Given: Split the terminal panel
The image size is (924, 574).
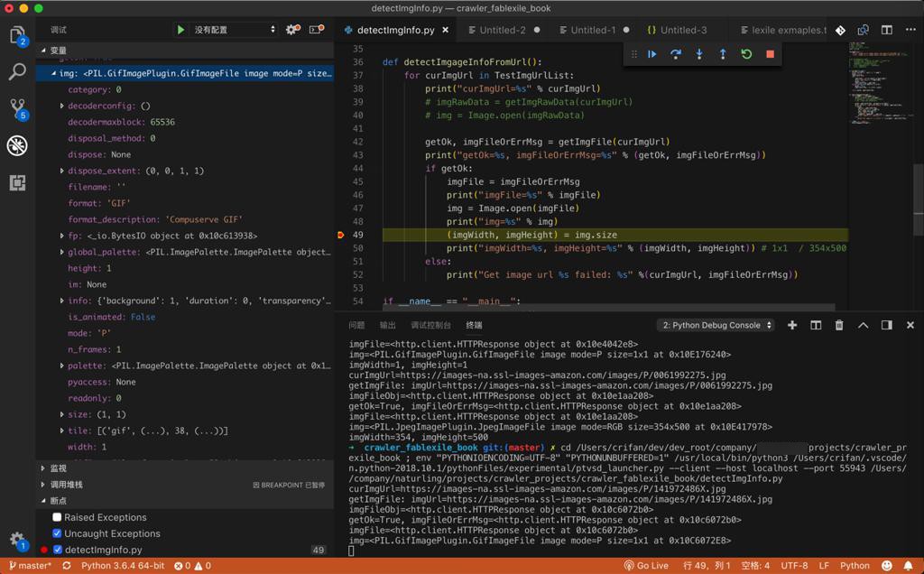Looking at the screenshot, I should click(x=816, y=325).
